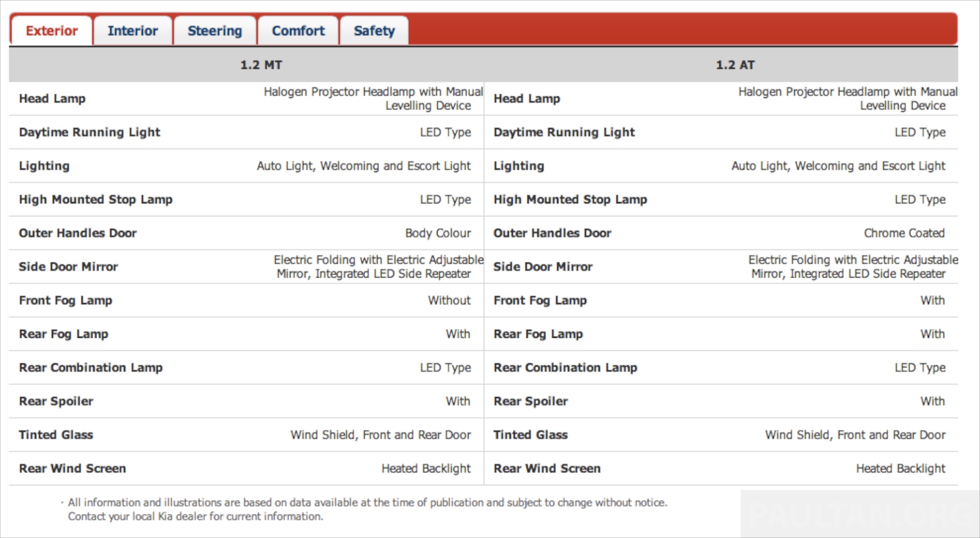Image resolution: width=980 pixels, height=538 pixels.
Task: Click the 1.2 AT column header
Action: 735,65
